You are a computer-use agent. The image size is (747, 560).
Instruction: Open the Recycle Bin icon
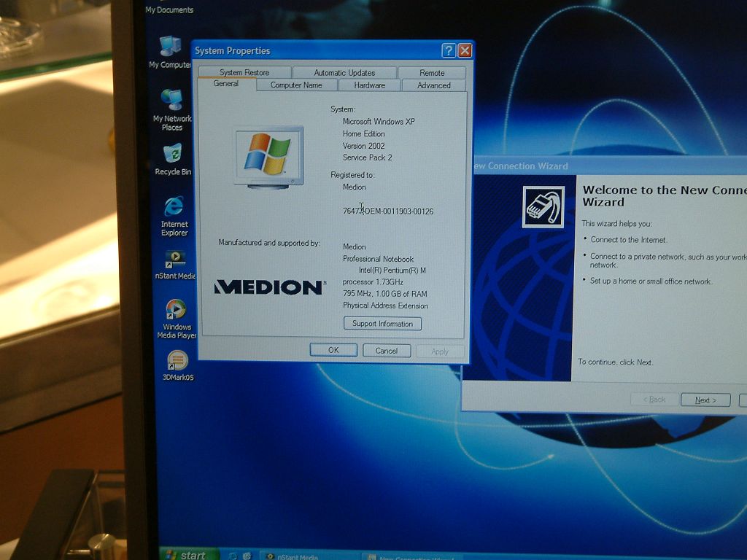pyautogui.click(x=172, y=160)
